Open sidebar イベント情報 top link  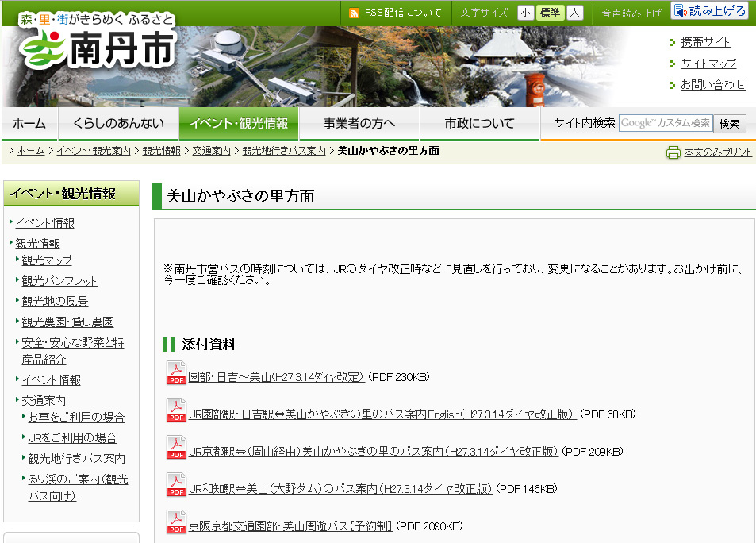(45, 223)
